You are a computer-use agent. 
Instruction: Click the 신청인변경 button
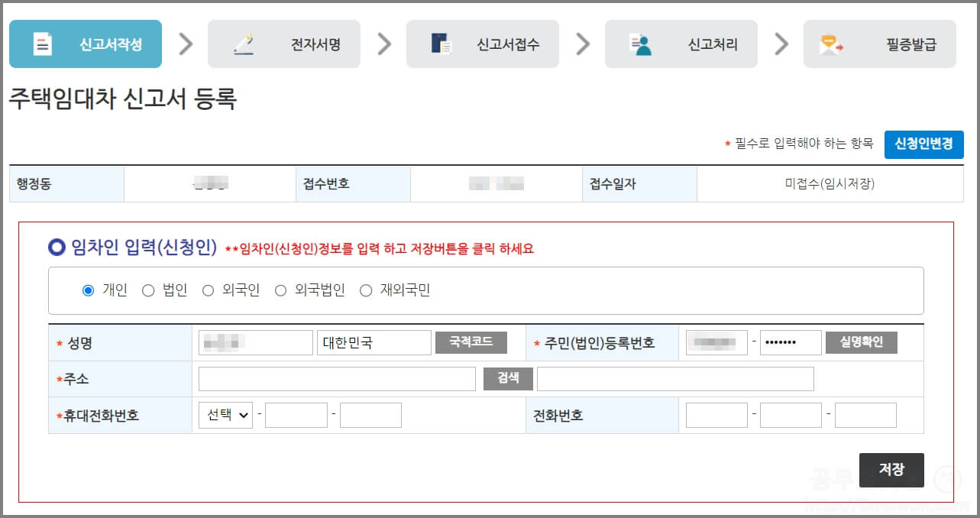pyautogui.click(x=924, y=144)
